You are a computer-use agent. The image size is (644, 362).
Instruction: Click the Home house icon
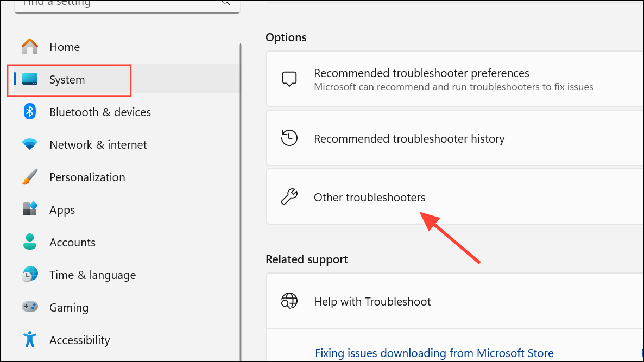(x=30, y=47)
